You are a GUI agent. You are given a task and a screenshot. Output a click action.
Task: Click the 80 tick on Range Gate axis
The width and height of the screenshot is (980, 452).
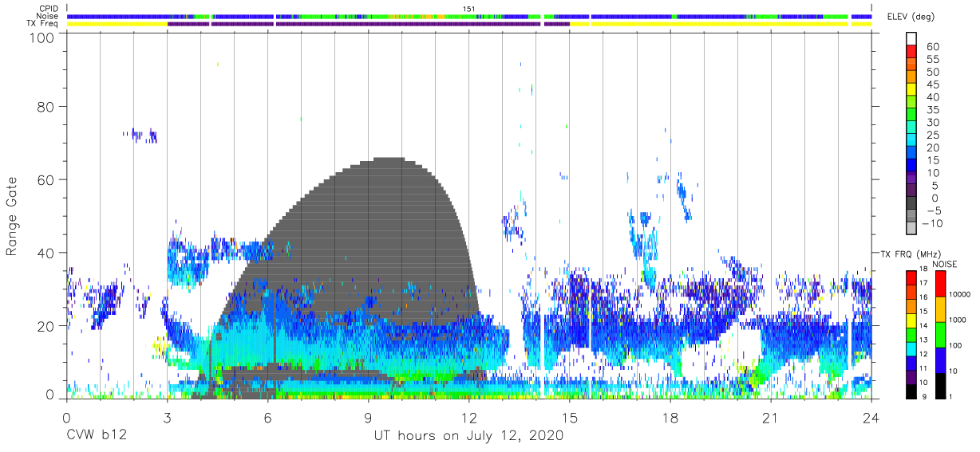[x=46, y=106]
